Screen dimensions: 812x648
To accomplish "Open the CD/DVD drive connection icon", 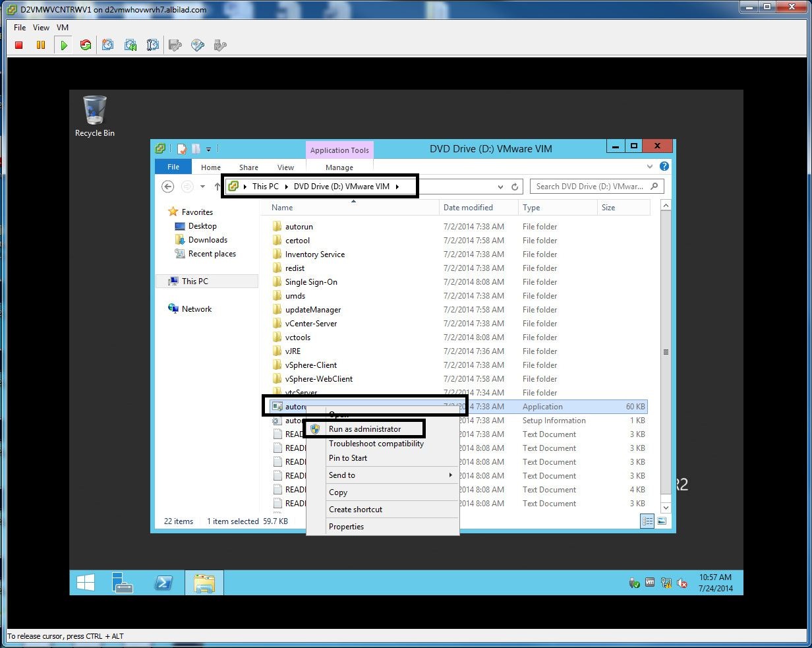I will click(197, 45).
